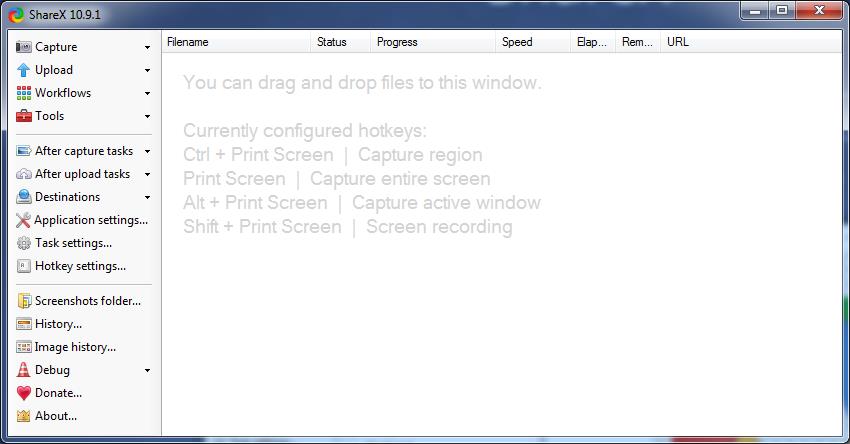Viewport: 850px width, 444px height.
Task: Expand the Workflows menu arrow
Action: (x=147, y=94)
